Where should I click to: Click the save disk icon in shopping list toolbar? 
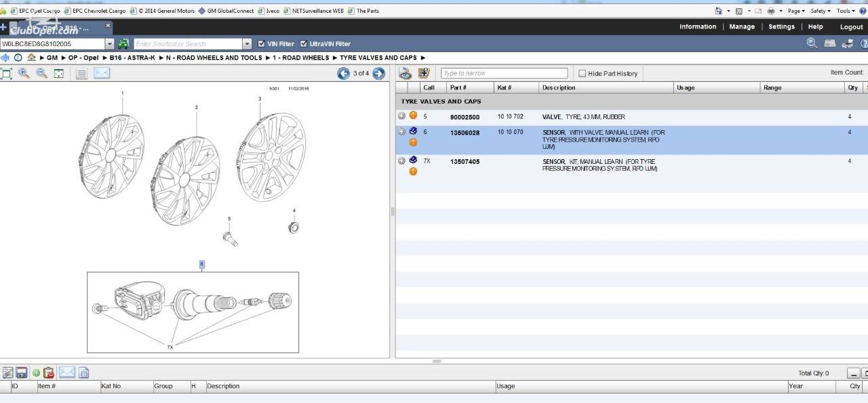click(22, 373)
